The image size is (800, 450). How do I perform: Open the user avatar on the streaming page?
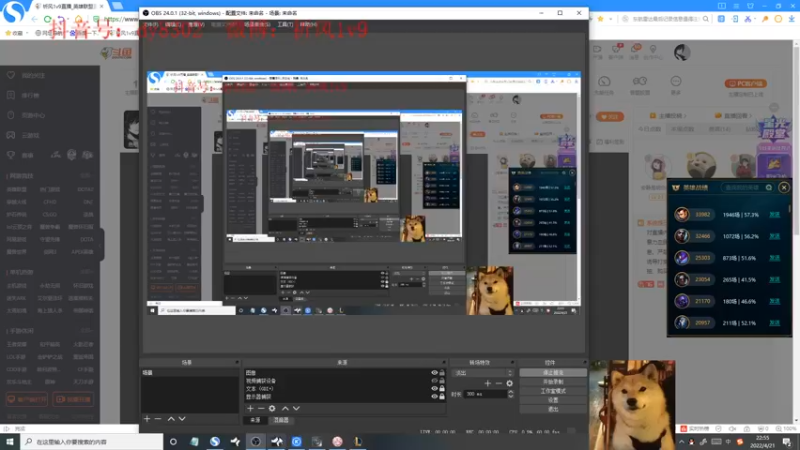tap(682, 52)
